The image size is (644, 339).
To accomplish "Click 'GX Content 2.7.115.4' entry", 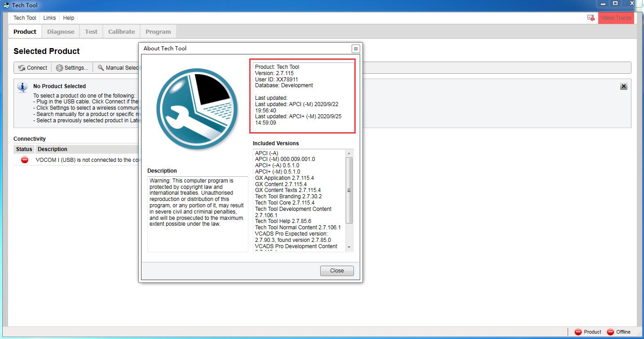I will coord(281,184).
